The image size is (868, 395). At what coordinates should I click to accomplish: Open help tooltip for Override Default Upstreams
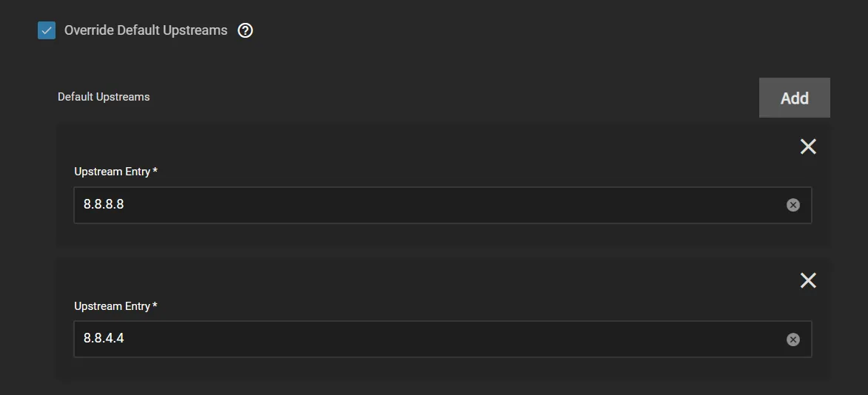(x=245, y=30)
